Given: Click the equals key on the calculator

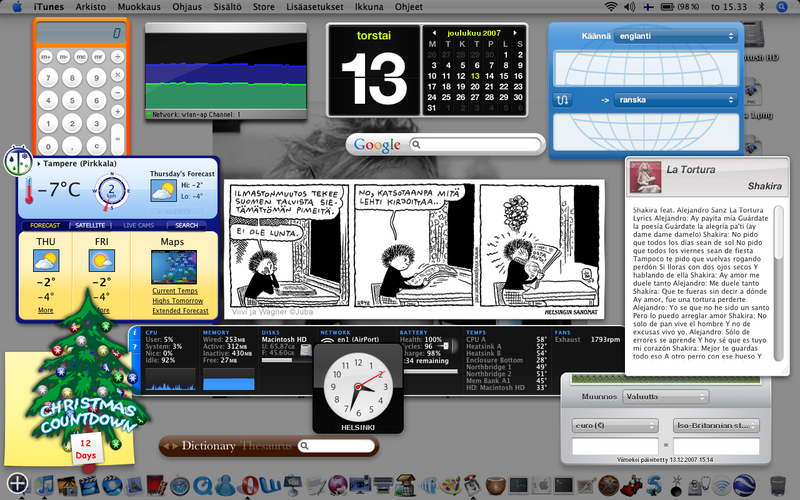Looking at the screenshot, I should coord(117,139).
